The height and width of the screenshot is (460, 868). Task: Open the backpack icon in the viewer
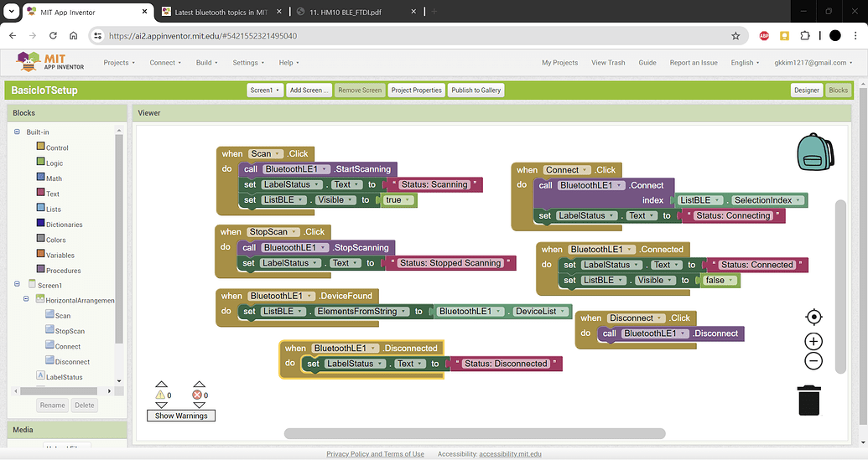pos(815,152)
